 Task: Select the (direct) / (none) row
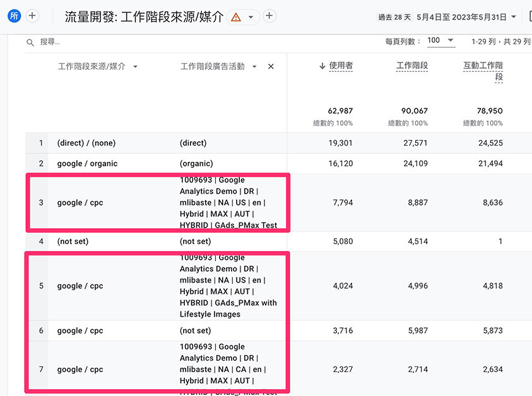coord(278,143)
